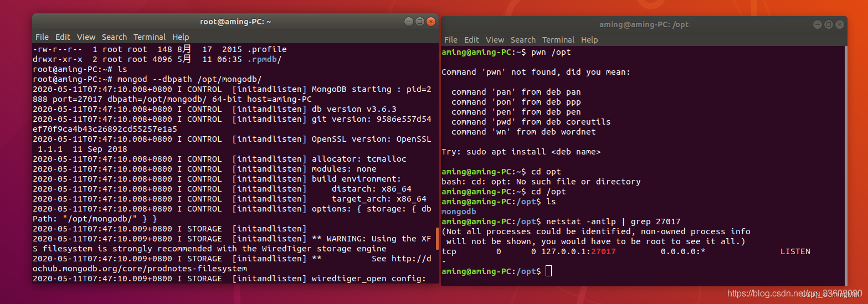Open File menu in root terminal window

coord(42,37)
